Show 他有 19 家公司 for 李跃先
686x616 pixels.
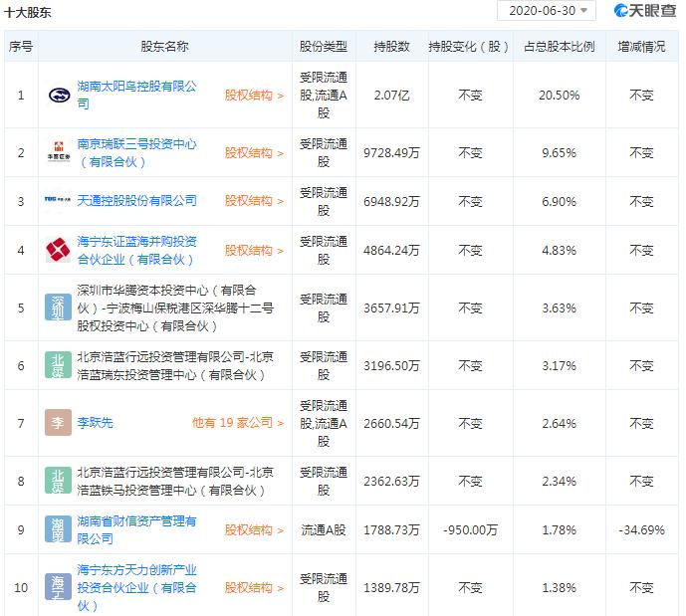pos(238,423)
